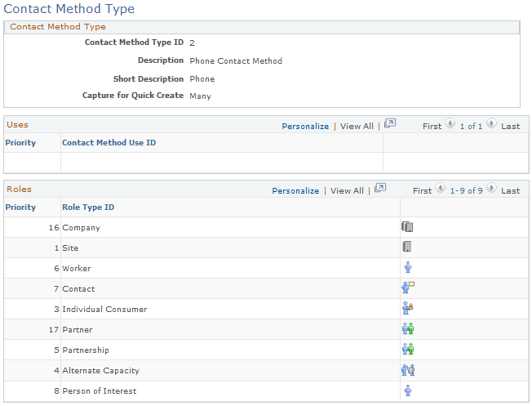Click the 1-9 of 9 row counter
532x406 pixels.
[x=466, y=191]
